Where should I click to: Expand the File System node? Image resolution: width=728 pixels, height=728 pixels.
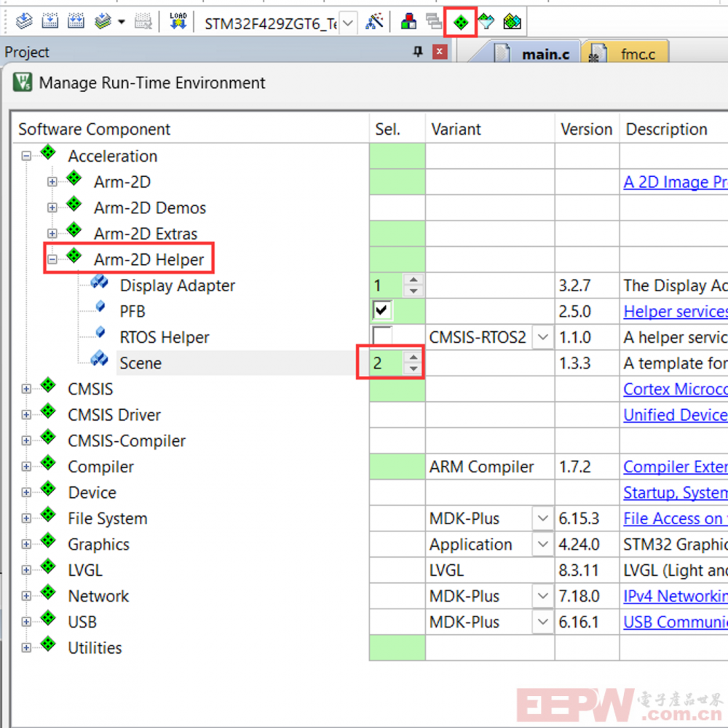[x=26, y=518]
